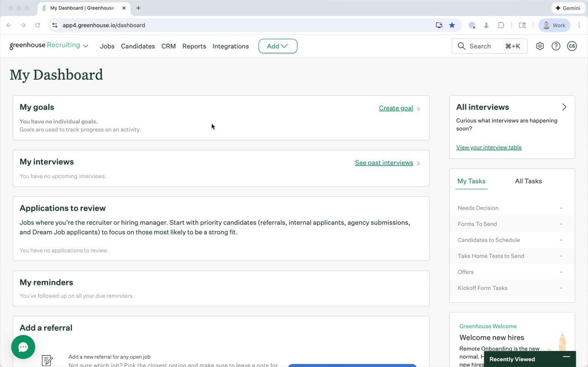Image resolution: width=588 pixels, height=367 pixels.
Task: Click the Create goal link
Action: coord(396,108)
